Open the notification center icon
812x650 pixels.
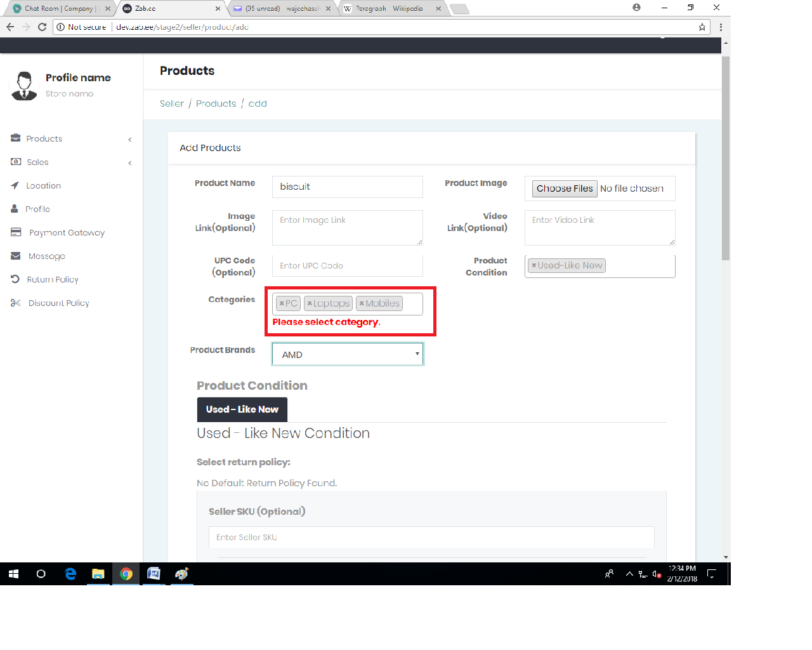(712, 574)
